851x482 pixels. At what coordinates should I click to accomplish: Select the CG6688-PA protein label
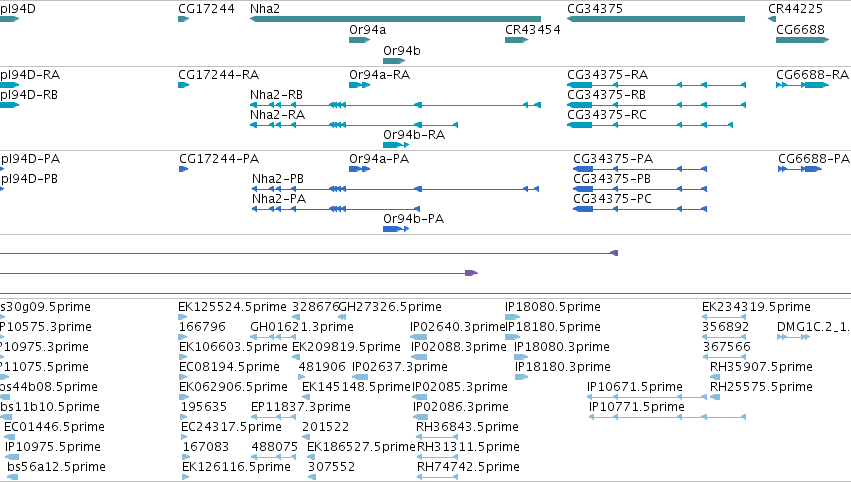point(814,159)
